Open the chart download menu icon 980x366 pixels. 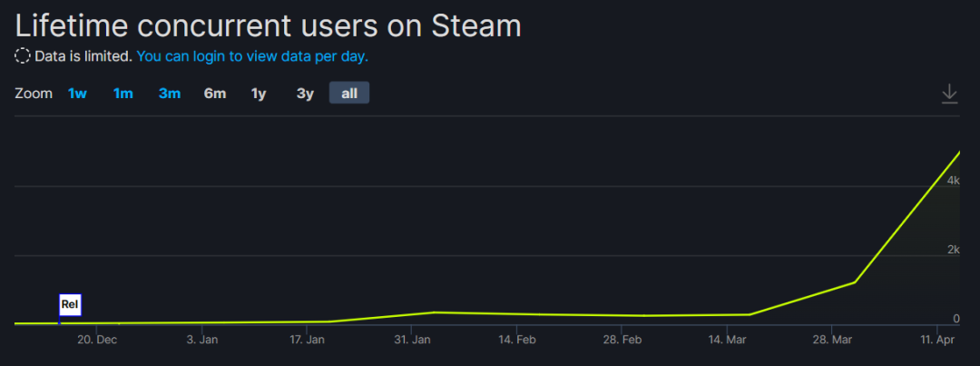[949, 94]
